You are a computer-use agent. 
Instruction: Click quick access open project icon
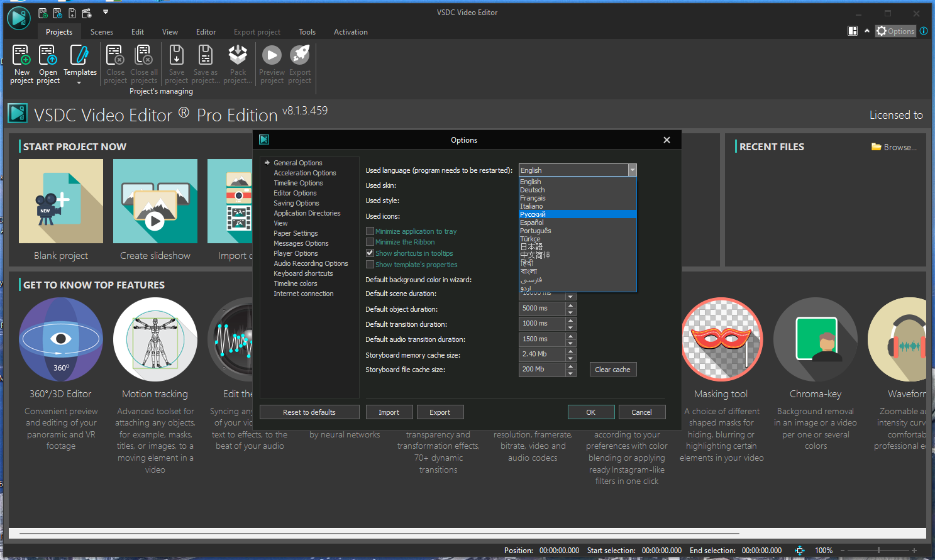click(x=57, y=13)
